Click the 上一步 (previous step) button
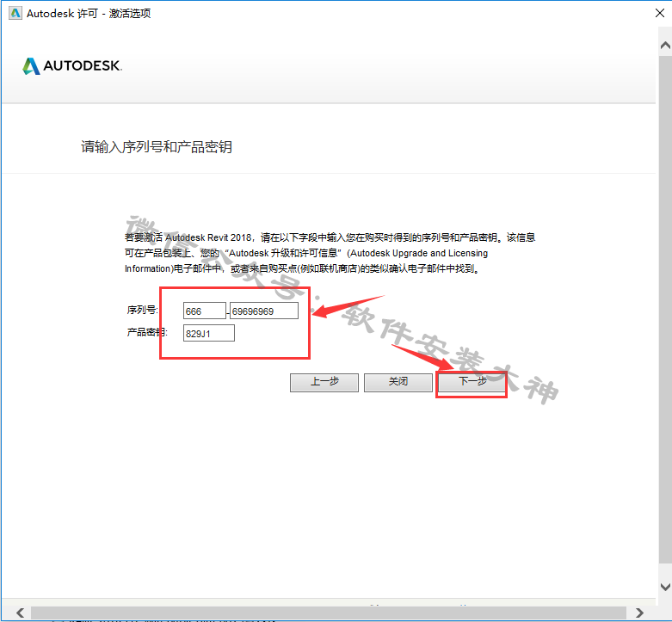This screenshot has height=622, width=672. [x=324, y=382]
